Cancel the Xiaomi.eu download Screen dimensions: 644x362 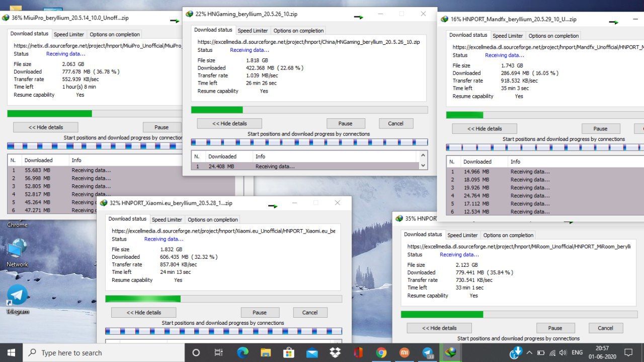coord(310,313)
